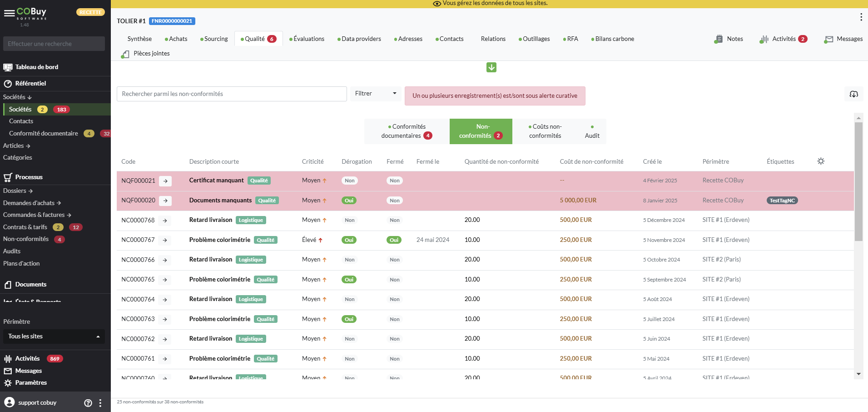Switch to the Sourcing tab

[x=214, y=39]
